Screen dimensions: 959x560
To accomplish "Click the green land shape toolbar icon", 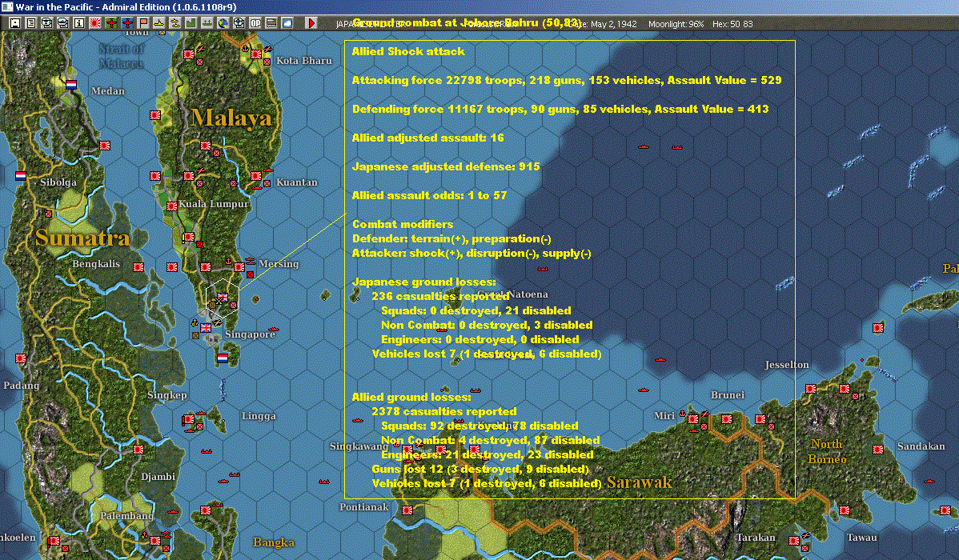I will 191,23.
